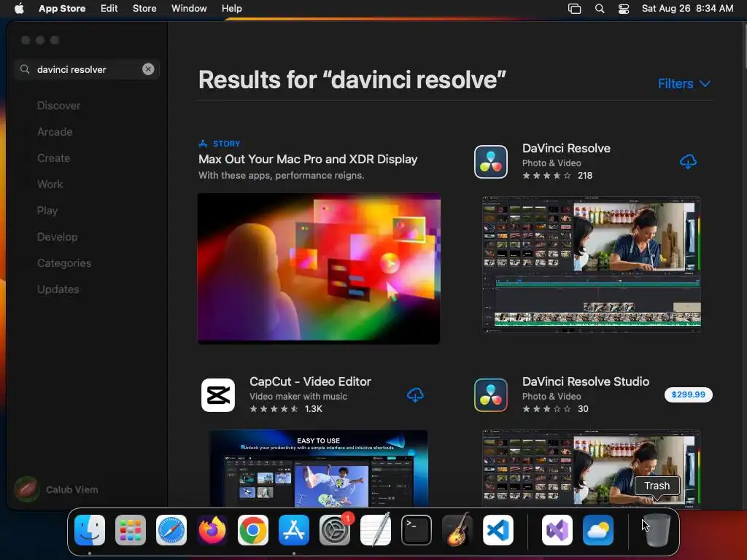The width and height of the screenshot is (747, 560).
Task: Click the date and time in menu bar
Action: click(x=687, y=8)
